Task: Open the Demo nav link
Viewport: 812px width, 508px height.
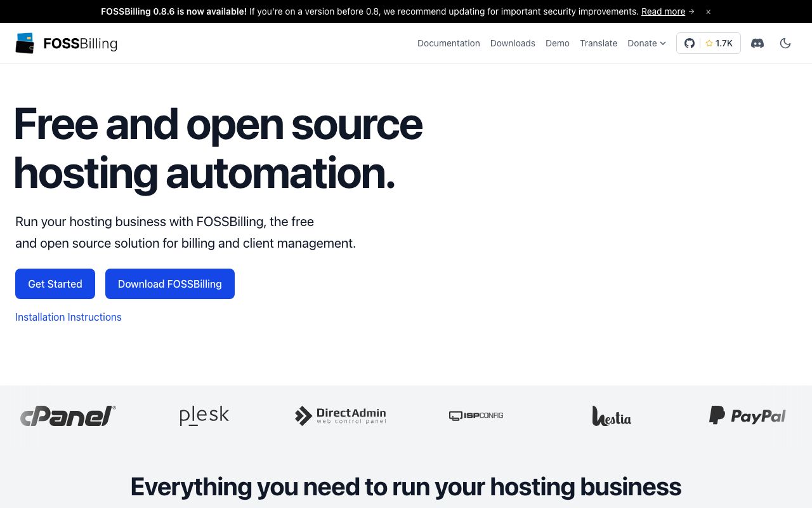Action: tap(558, 43)
